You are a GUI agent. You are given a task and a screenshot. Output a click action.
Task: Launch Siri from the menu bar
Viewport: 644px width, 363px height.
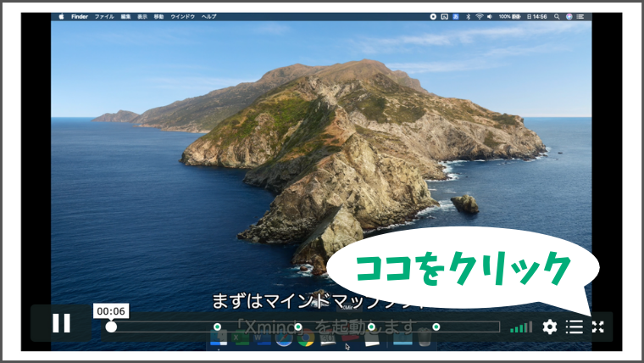point(569,16)
